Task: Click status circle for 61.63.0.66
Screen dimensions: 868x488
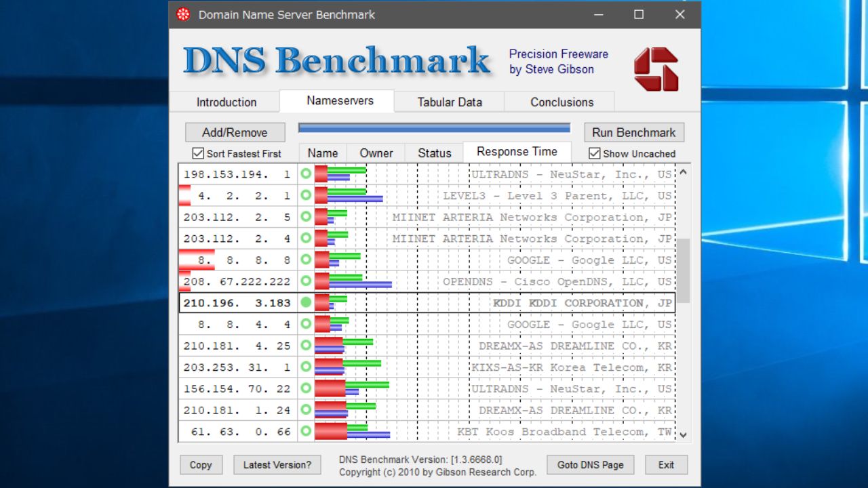Action: (x=306, y=431)
